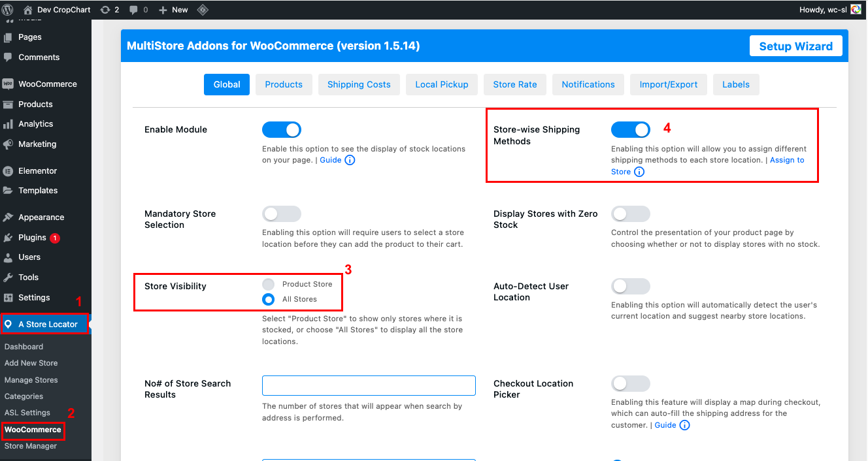Image resolution: width=868 pixels, height=461 pixels.
Task: Enable Display Stores with Zero Stock
Action: click(x=631, y=214)
